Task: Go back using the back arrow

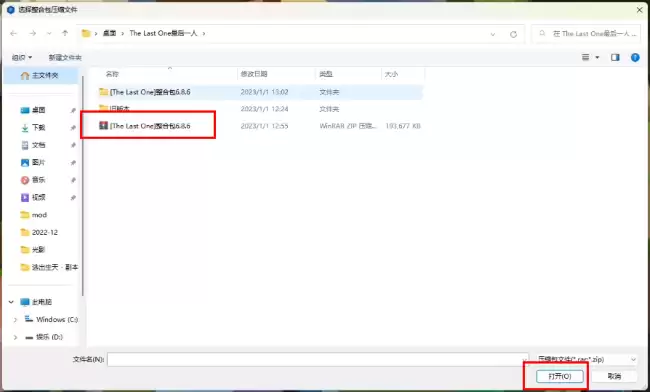Action: point(14,34)
